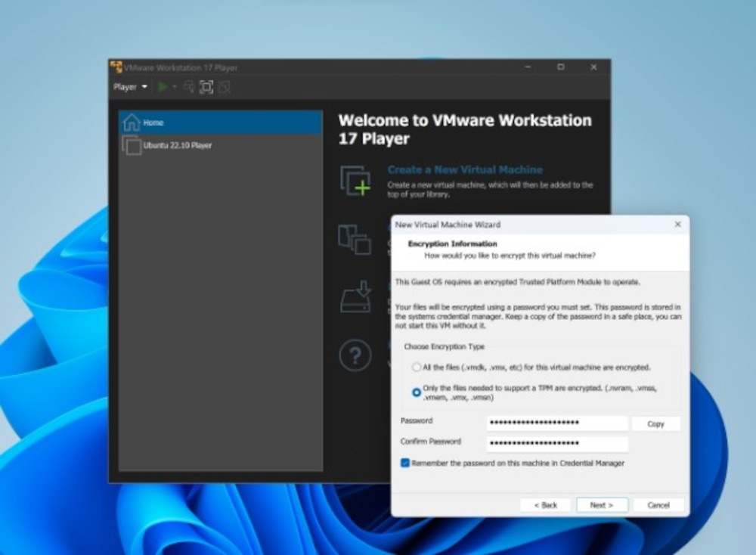Click the Home house icon in library

click(132, 122)
